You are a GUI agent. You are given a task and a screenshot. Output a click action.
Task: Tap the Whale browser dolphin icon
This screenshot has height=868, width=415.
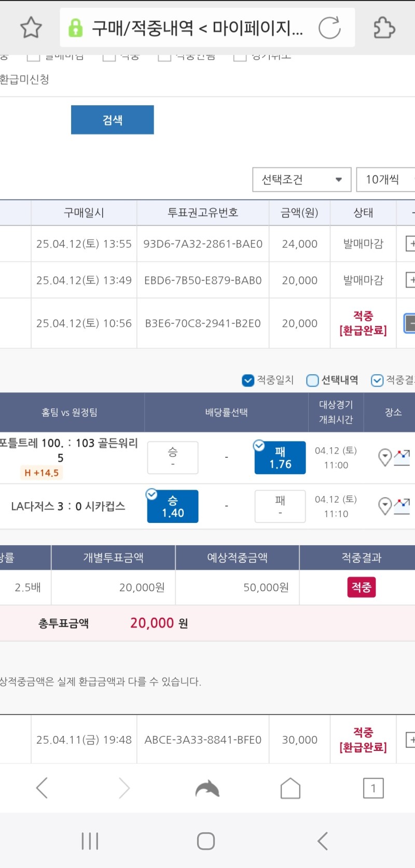[208, 788]
